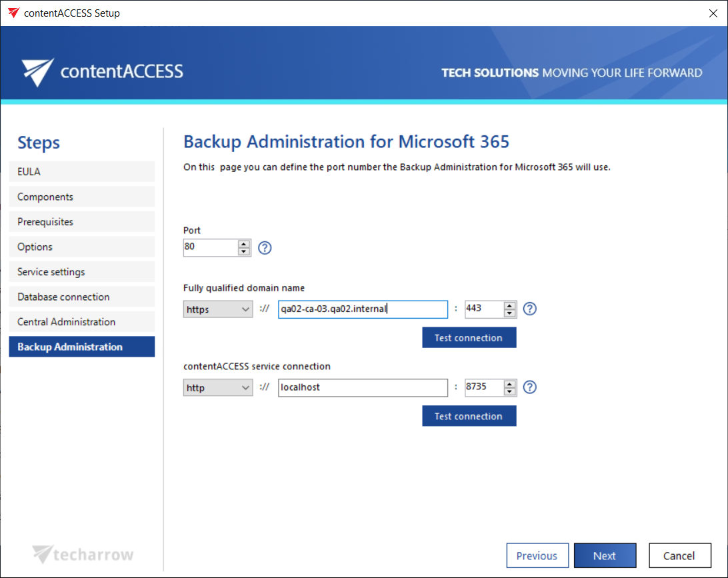The width and height of the screenshot is (728, 578).
Task: Open the https protocol dropdown
Action: 218,309
